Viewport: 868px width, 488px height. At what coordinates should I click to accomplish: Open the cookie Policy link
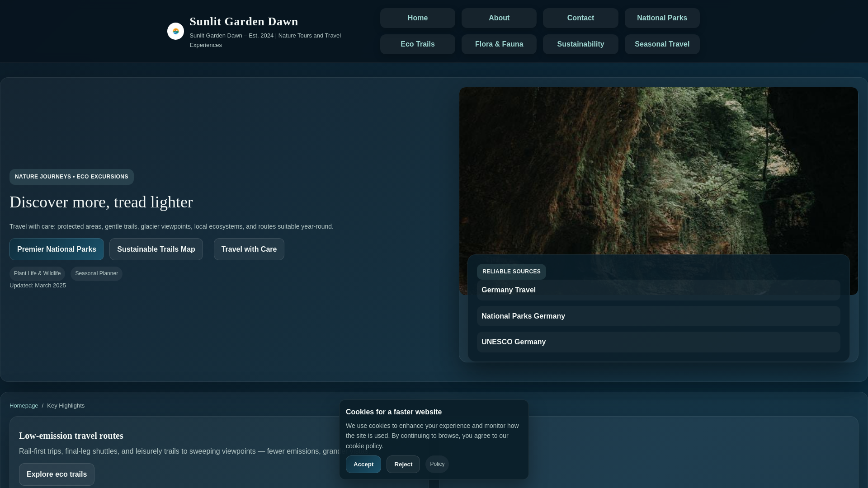click(x=437, y=464)
